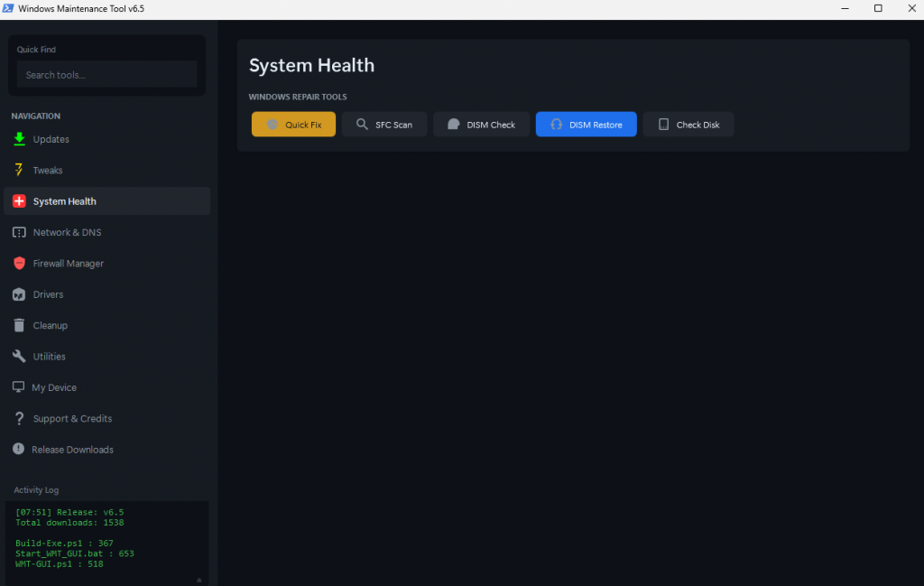Image resolution: width=924 pixels, height=586 pixels.
Task: Click WMT-GUI.ps1 : 518 log entry
Action: [x=59, y=563]
